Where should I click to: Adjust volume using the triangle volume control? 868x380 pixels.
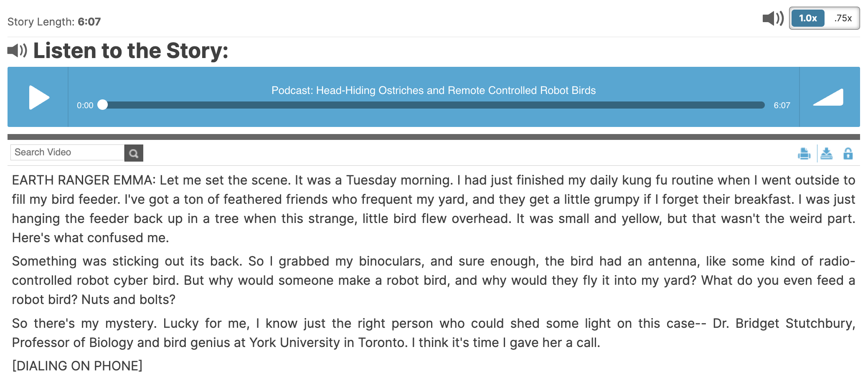pos(828,97)
